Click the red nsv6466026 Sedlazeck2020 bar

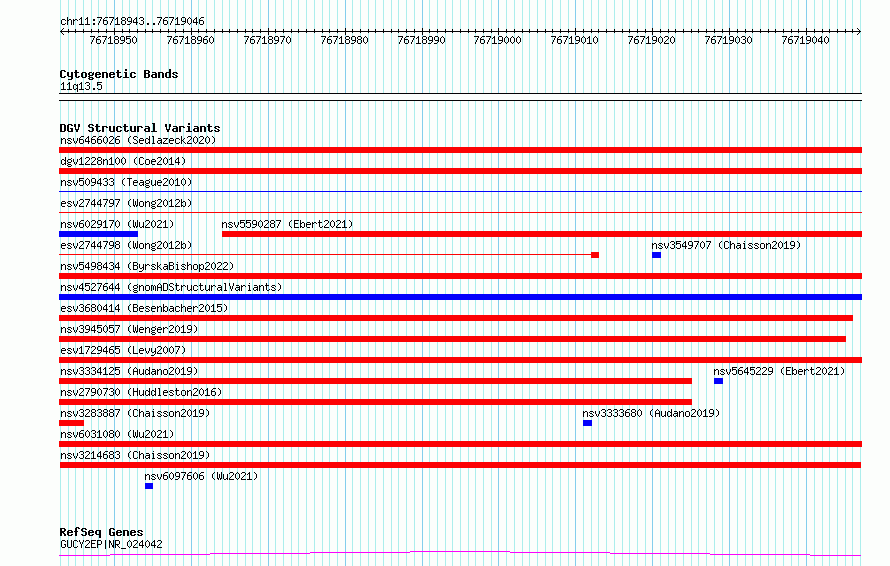460,150
